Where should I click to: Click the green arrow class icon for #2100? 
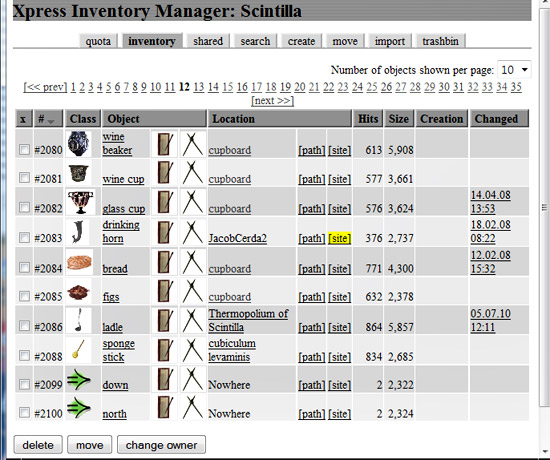79,407
